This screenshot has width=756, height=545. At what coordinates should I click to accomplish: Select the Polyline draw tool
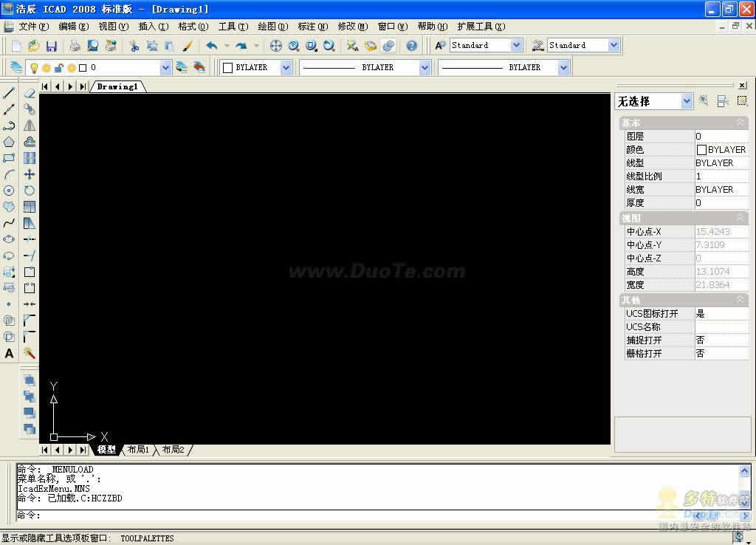coord(9,126)
